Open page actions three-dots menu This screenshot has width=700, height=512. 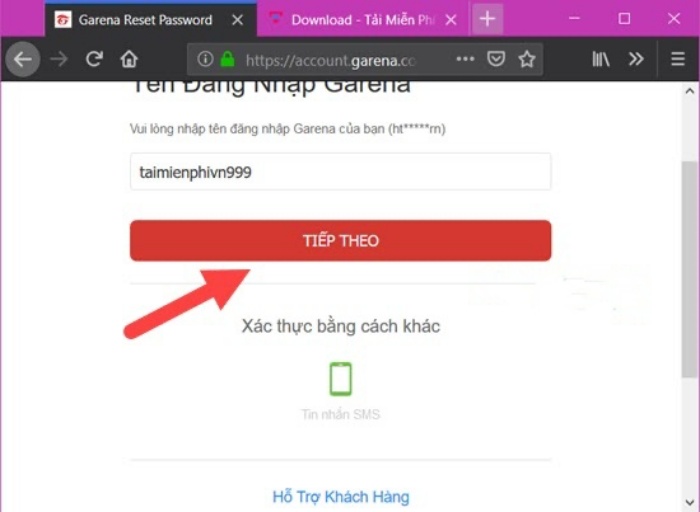click(465, 58)
